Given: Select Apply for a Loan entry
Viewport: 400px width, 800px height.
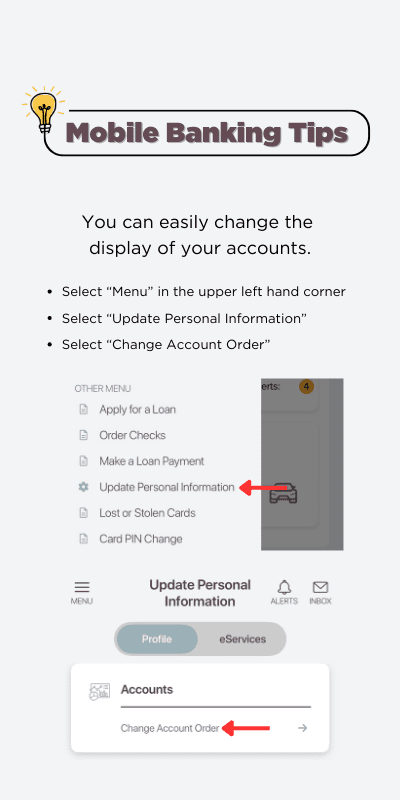Looking at the screenshot, I should (137, 410).
